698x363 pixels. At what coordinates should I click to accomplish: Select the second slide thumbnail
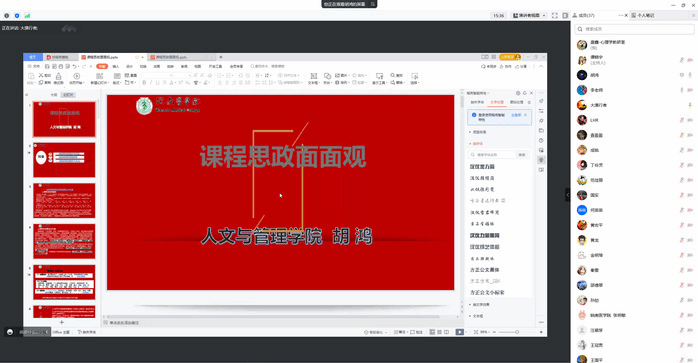click(x=64, y=160)
